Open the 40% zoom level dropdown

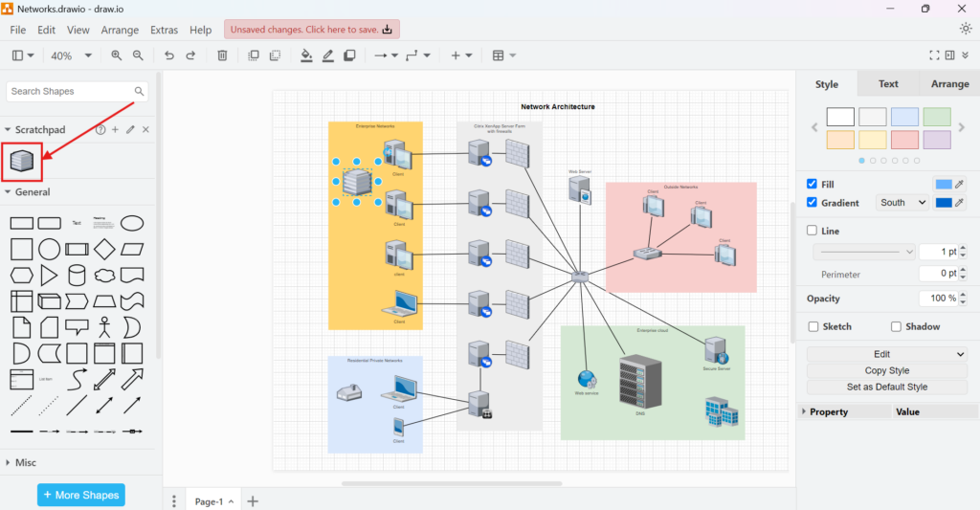pyautogui.click(x=71, y=55)
